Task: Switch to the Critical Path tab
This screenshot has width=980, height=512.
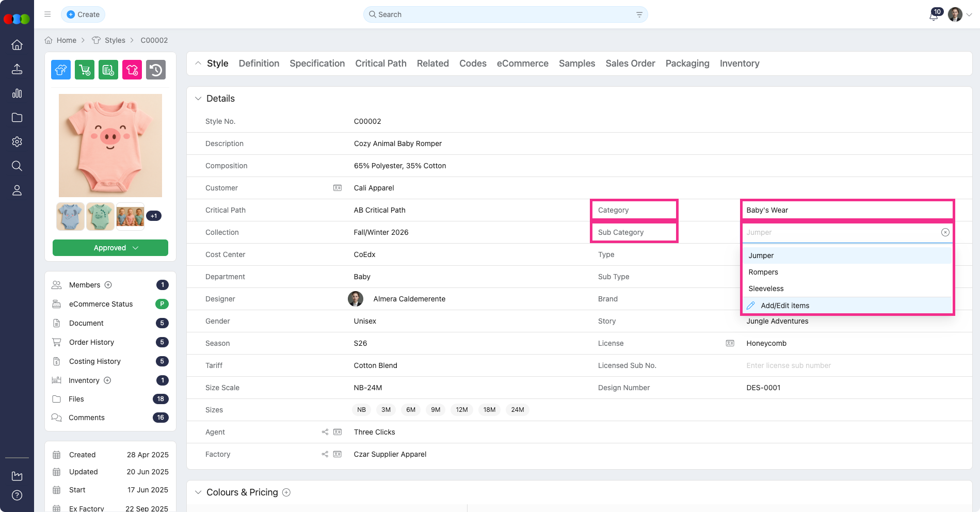Action: [x=380, y=63]
